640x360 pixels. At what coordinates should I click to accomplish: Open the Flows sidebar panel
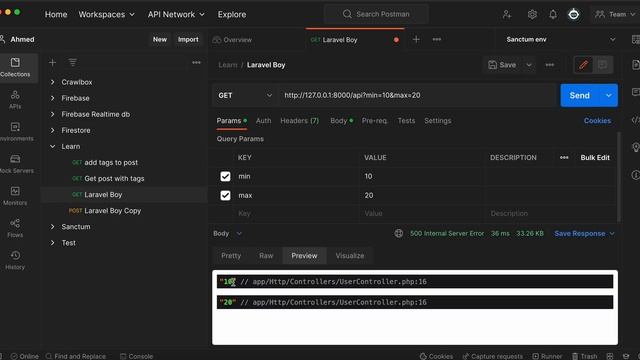[x=15, y=228]
